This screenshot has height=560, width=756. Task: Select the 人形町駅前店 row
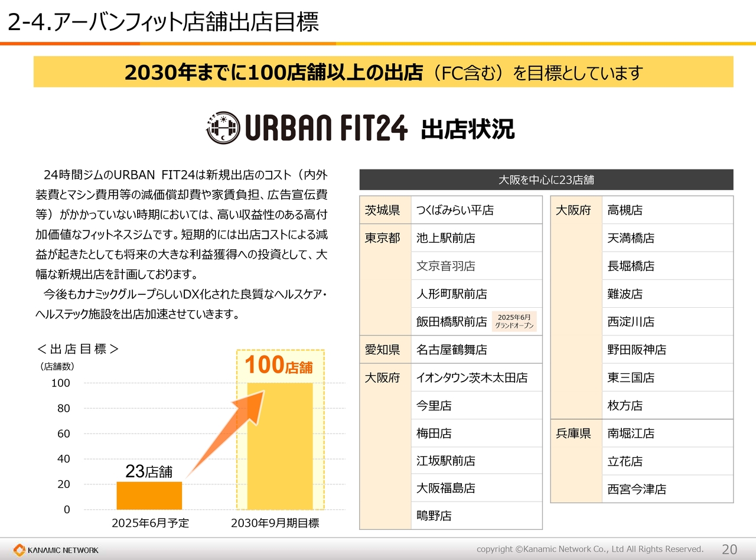477,294
